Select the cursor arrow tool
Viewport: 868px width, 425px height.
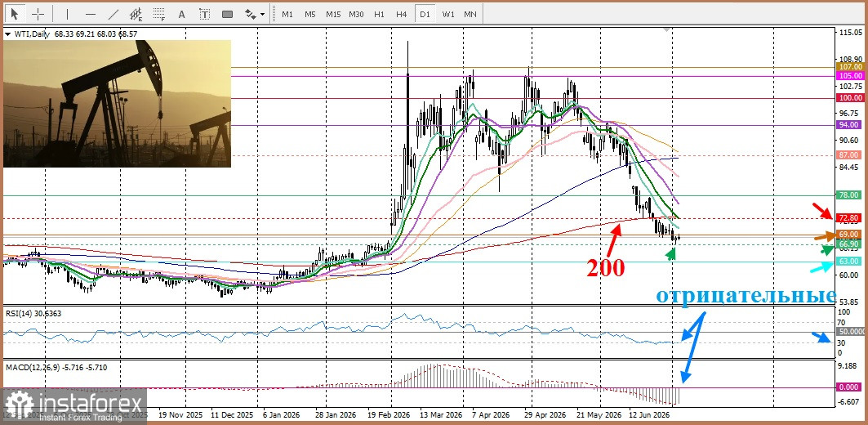[x=15, y=14]
